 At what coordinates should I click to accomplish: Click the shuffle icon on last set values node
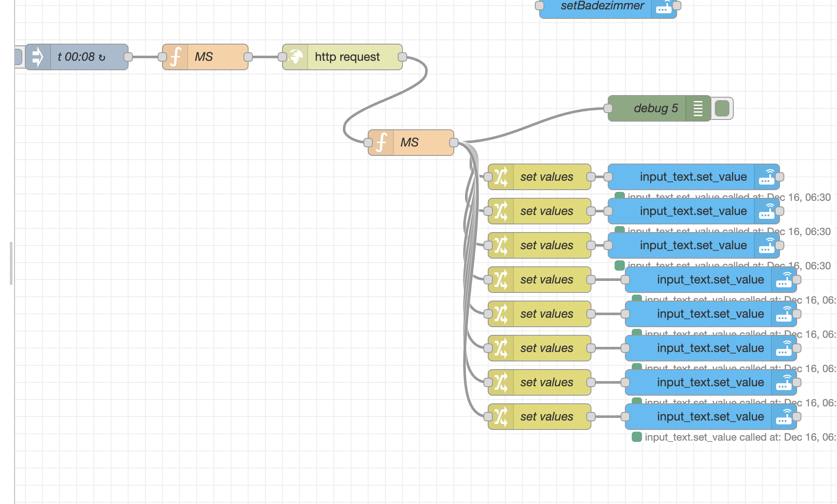coord(501,417)
